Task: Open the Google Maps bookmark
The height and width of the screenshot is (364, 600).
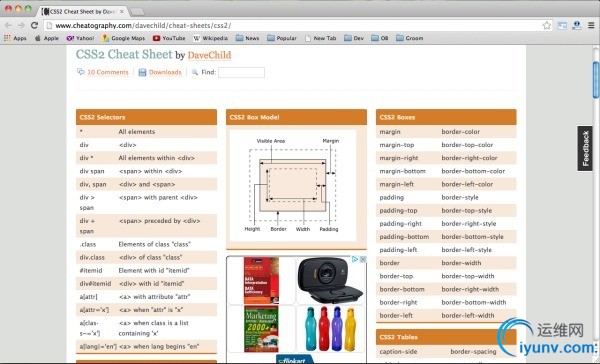Action: pyautogui.click(x=124, y=38)
